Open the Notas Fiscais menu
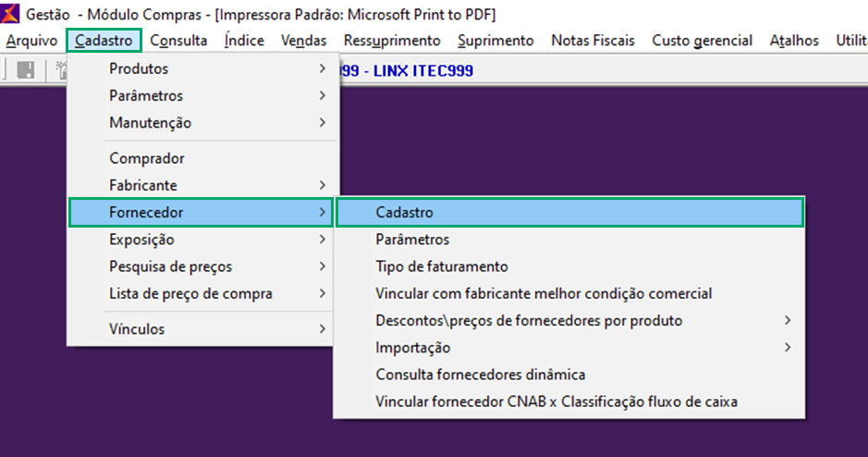Image resolution: width=868 pixels, height=457 pixels. [x=593, y=41]
